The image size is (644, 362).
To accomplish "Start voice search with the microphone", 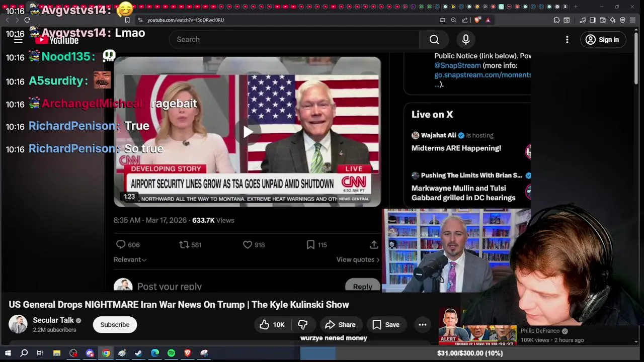I will (x=466, y=40).
